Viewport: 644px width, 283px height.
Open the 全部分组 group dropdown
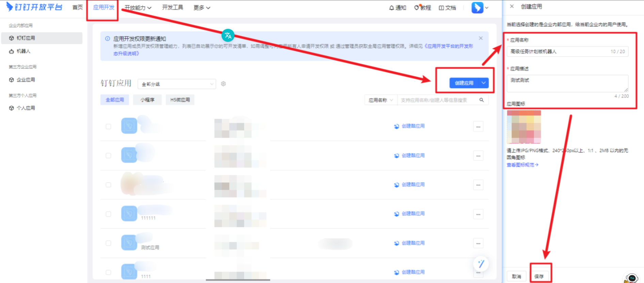pyautogui.click(x=177, y=84)
